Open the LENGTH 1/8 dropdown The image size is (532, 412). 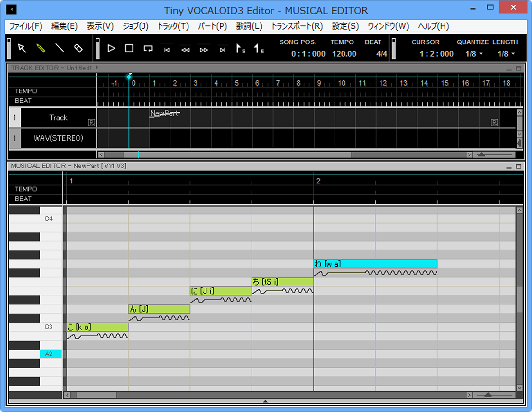(506, 54)
